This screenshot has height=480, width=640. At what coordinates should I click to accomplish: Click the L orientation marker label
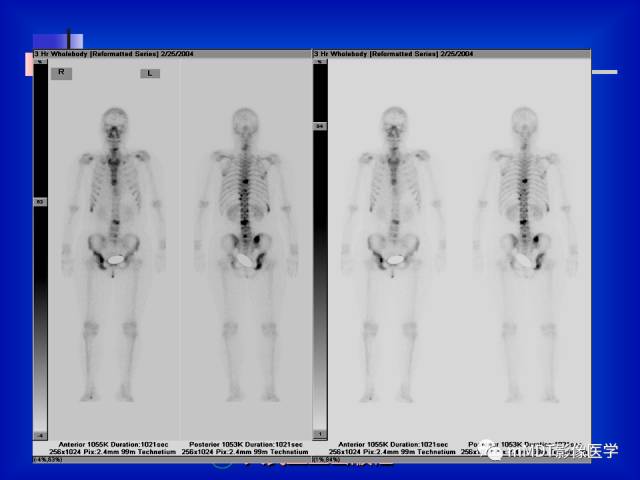click(150, 73)
